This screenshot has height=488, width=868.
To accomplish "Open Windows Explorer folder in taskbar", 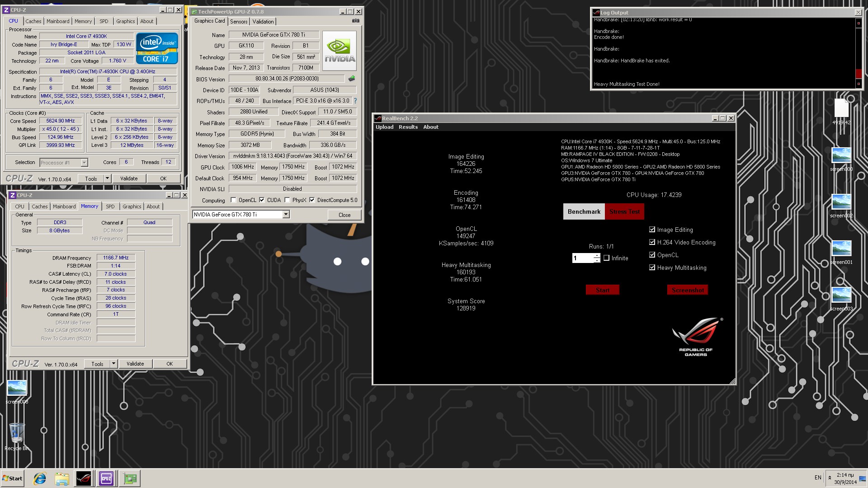I will coord(61,478).
